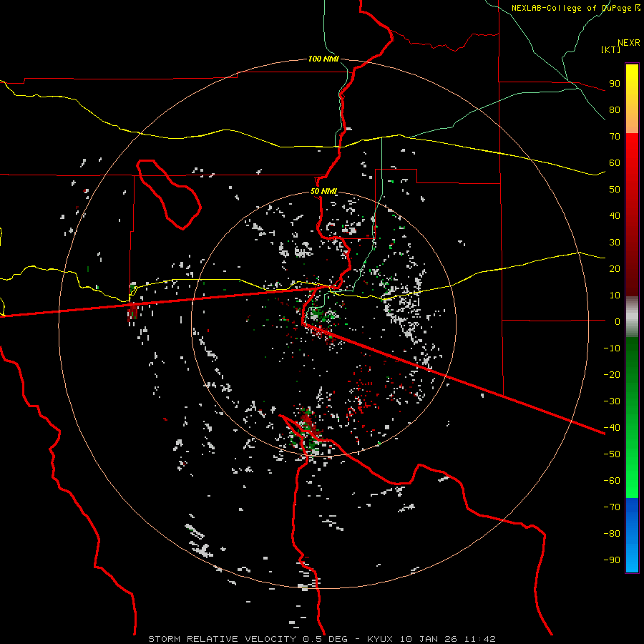Click the 50 value on the velocity scale
This screenshot has height=644, width=644.
point(615,190)
